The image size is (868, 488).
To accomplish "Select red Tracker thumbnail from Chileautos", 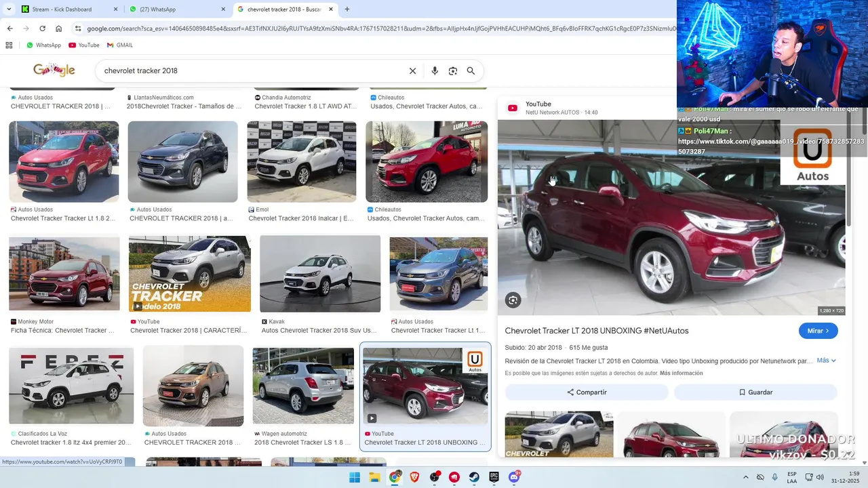I will pyautogui.click(x=427, y=162).
